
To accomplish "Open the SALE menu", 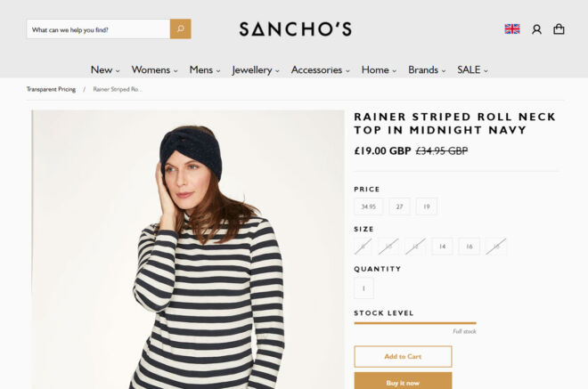I will click(x=472, y=70).
